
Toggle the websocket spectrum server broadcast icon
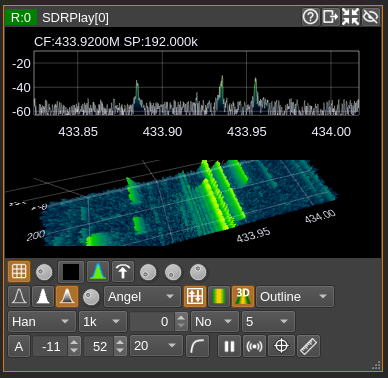coord(254,346)
